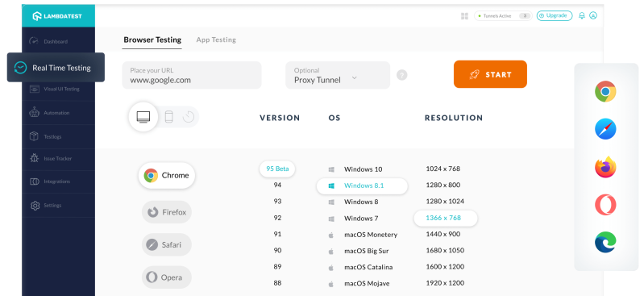Switch to App Testing tab

coord(216,40)
